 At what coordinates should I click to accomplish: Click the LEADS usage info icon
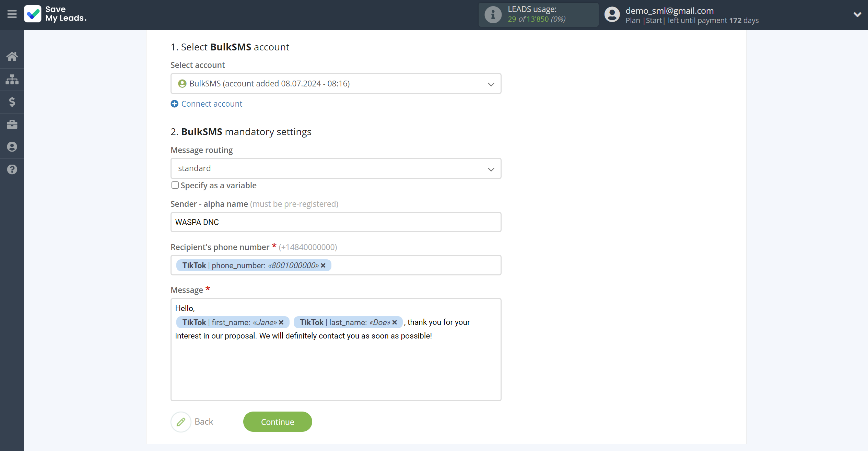coord(493,14)
